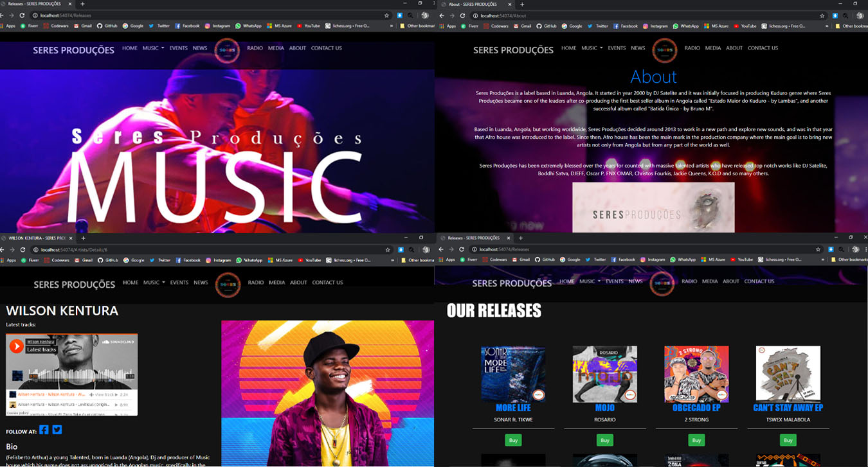Select CONTACT US in the About page navbar

coord(763,48)
